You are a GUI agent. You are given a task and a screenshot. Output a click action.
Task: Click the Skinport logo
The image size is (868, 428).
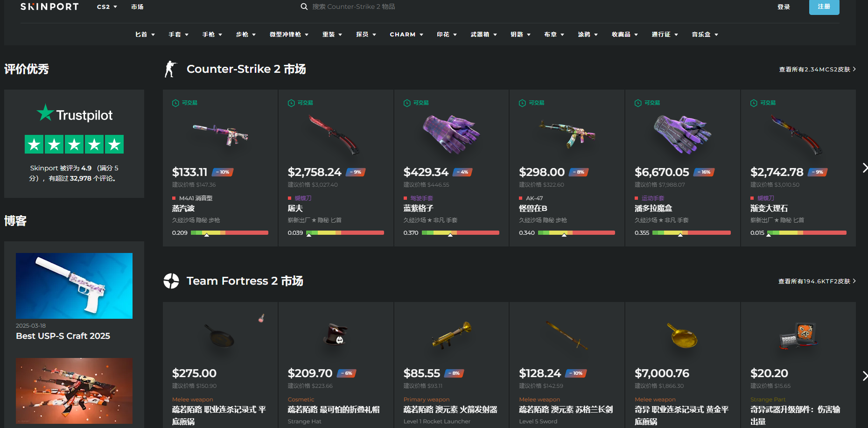pos(49,7)
